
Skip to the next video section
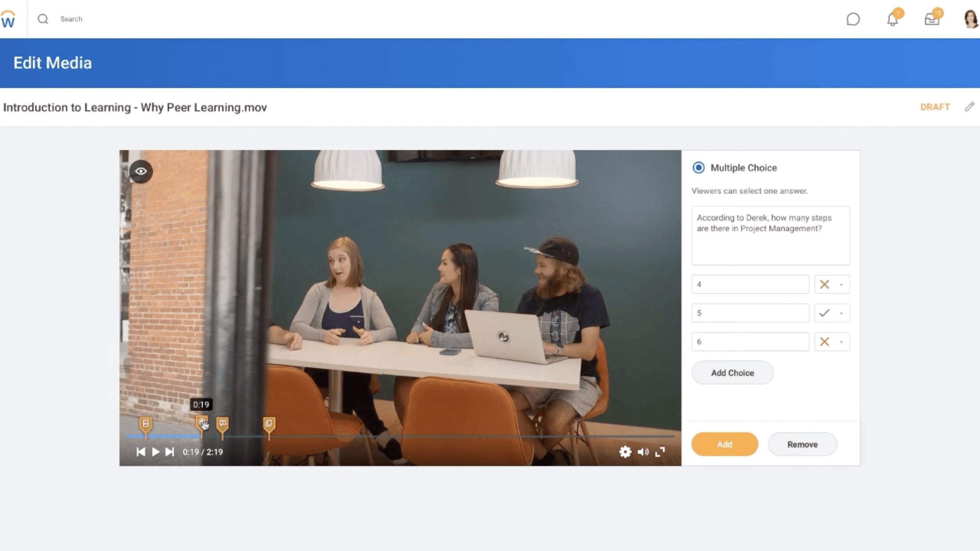coord(169,452)
